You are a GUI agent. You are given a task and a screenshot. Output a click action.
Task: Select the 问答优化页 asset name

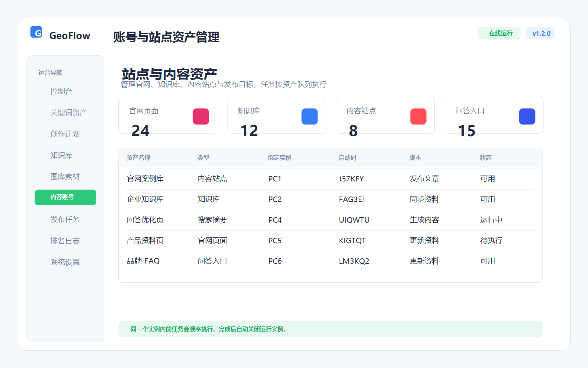(145, 220)
